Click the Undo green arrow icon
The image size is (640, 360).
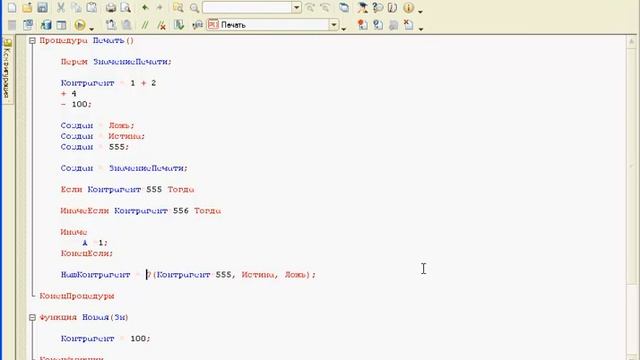(145, 7)
